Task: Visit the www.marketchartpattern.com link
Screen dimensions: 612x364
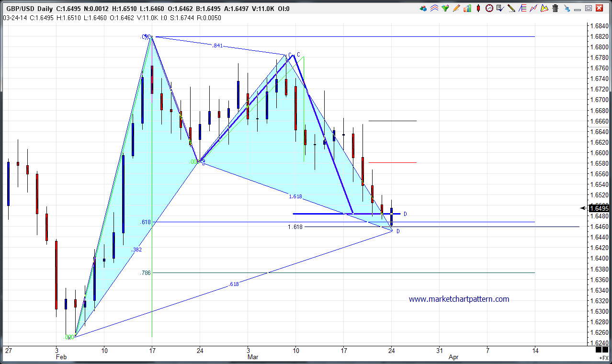Action: point(458,299)
